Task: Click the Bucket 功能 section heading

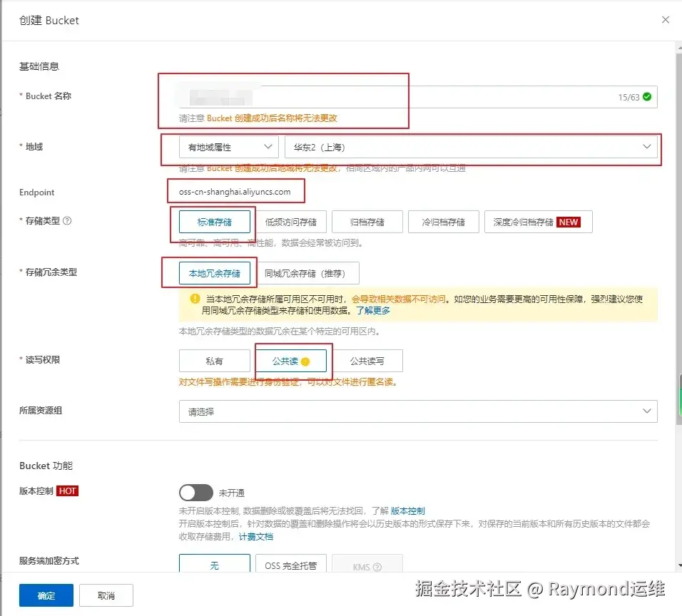Action: (x=46, y=465)
